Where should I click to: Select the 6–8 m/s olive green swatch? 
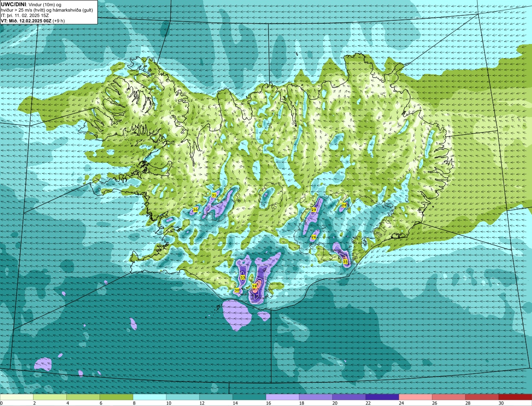[116, 397]
